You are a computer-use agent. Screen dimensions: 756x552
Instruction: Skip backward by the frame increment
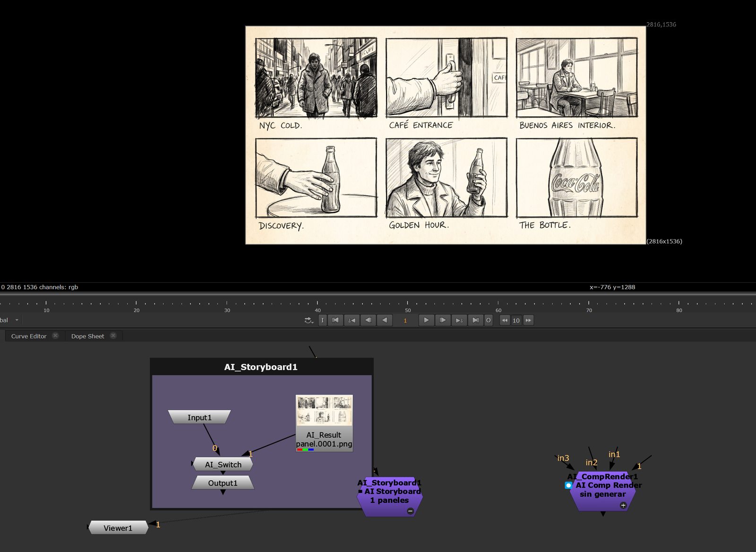pos(505,320)
